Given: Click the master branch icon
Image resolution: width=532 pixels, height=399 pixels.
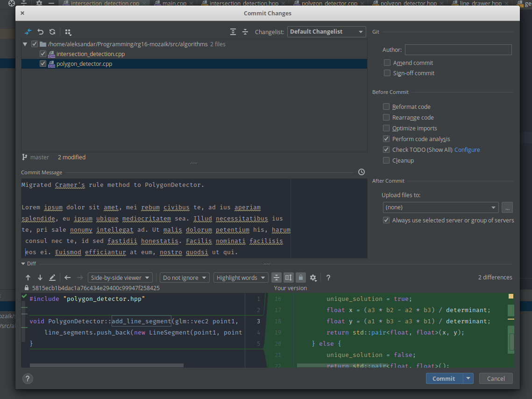Looking at the screenshot, I should 24,157.
